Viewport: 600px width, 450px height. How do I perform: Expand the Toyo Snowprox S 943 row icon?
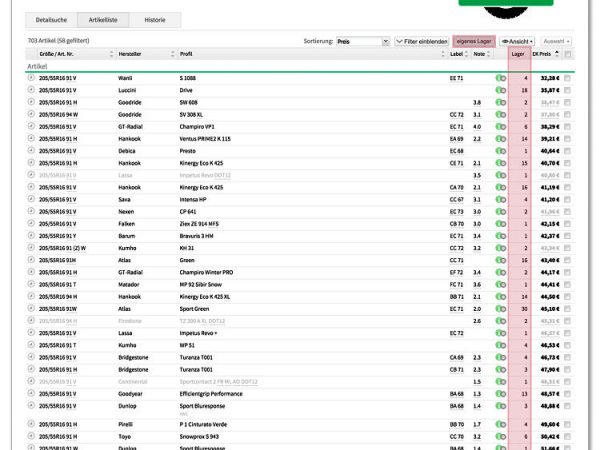31,436
